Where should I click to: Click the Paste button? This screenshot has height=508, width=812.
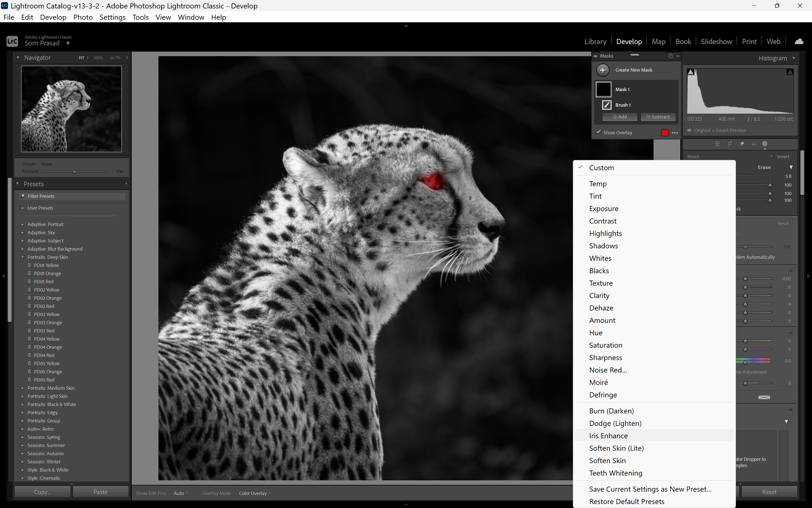(x=100, y=492)
